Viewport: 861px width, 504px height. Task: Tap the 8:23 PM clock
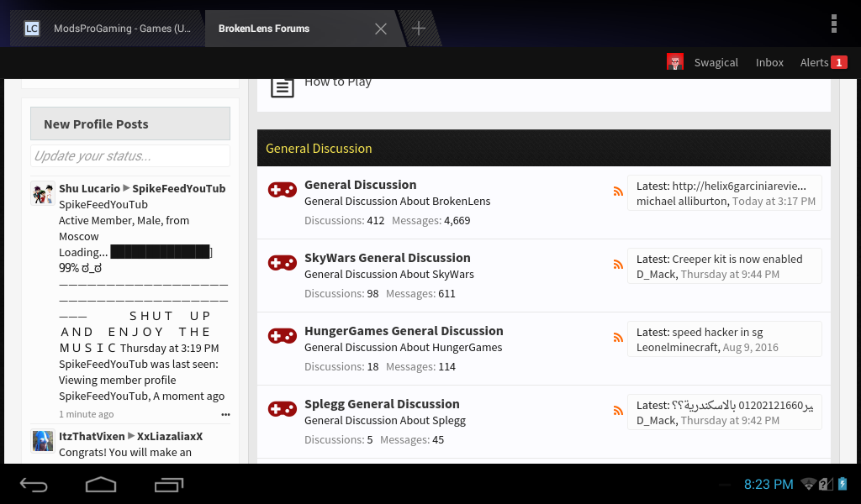(769, 484)
